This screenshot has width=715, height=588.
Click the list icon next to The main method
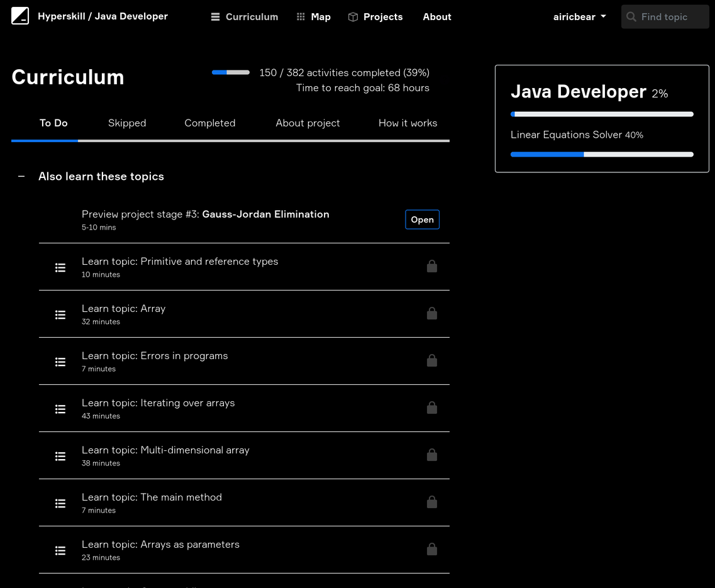click(x=60, y=503)
